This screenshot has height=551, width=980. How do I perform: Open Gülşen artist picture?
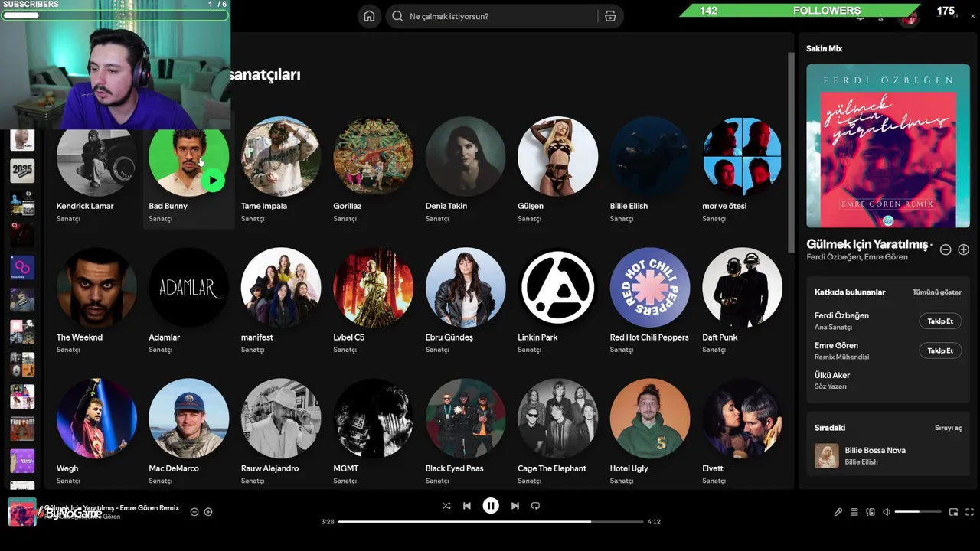(557, 157)
